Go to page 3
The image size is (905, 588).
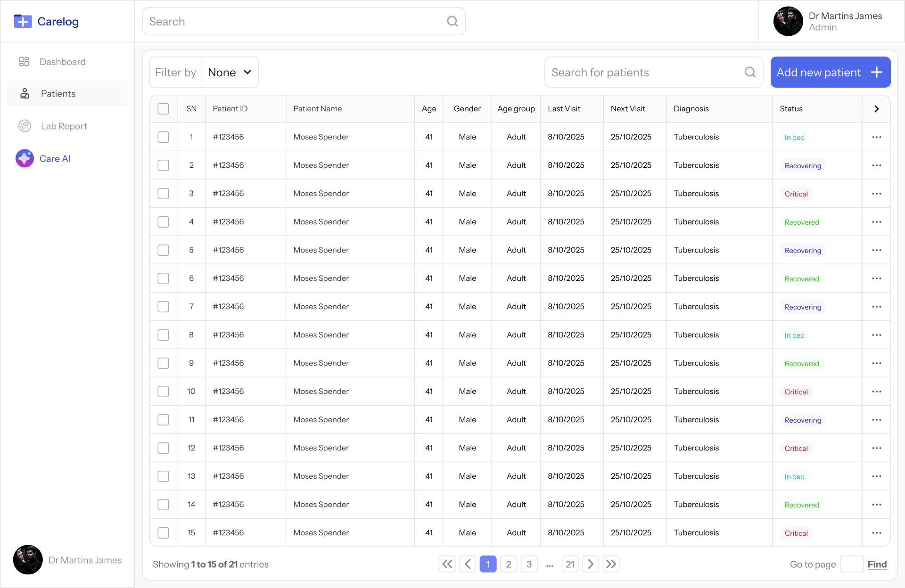(529, 564)
